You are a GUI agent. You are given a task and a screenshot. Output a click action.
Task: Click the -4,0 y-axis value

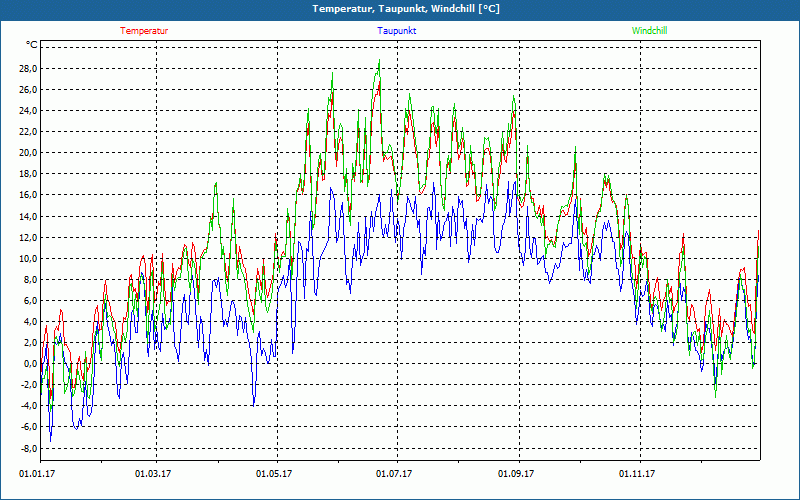[29, 406]
